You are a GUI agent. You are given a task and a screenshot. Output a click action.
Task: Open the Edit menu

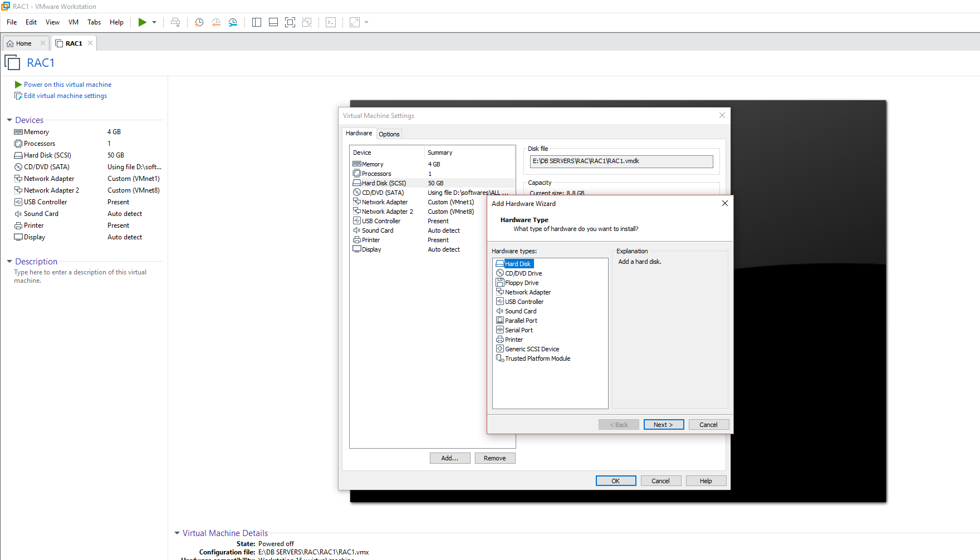click(x=31, y=22)
